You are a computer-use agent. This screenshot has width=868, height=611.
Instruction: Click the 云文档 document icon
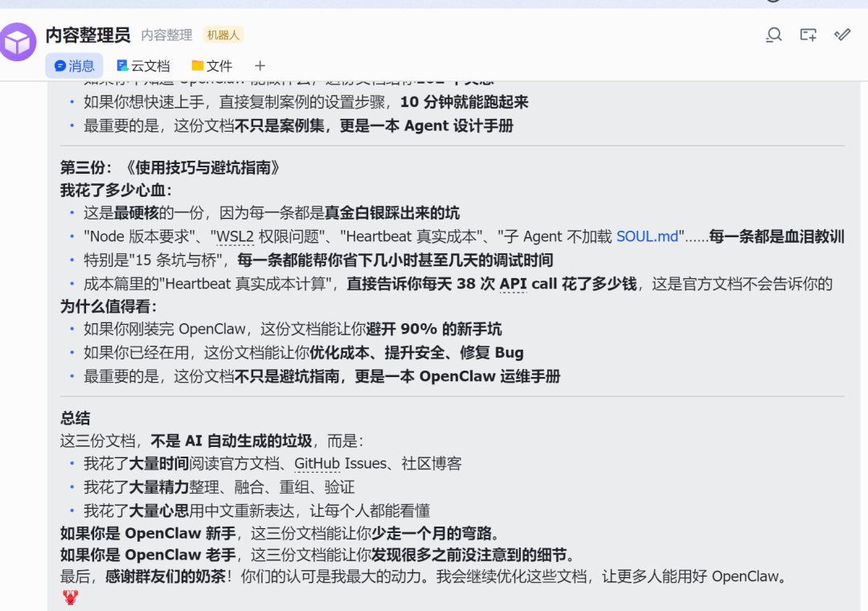pyautogui.click(x=123, y=65)
